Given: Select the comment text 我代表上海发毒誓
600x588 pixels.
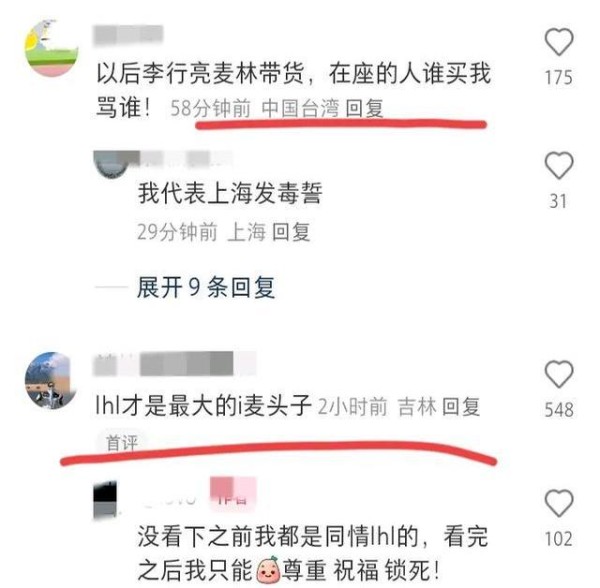Looking at the screenshot, I should pos(230,193).
